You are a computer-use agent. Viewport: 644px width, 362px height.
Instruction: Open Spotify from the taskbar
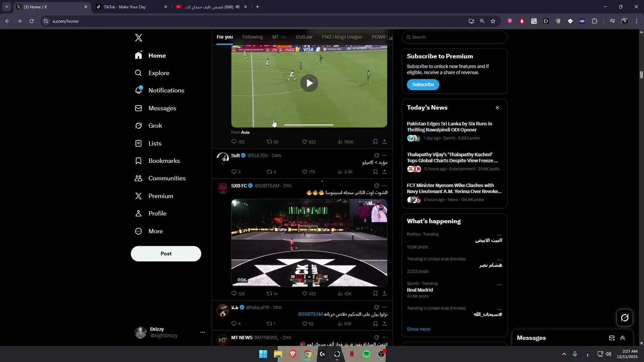[x=366, y=354]
